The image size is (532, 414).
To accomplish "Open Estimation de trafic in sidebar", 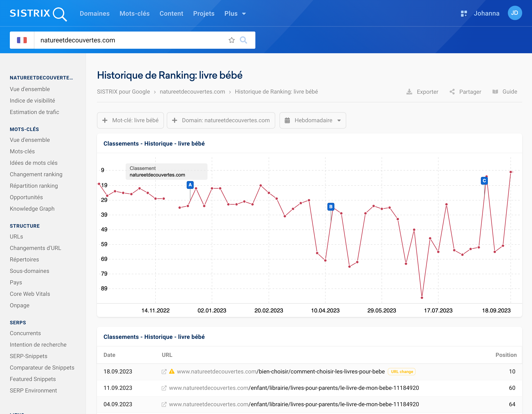I will 34,112.
